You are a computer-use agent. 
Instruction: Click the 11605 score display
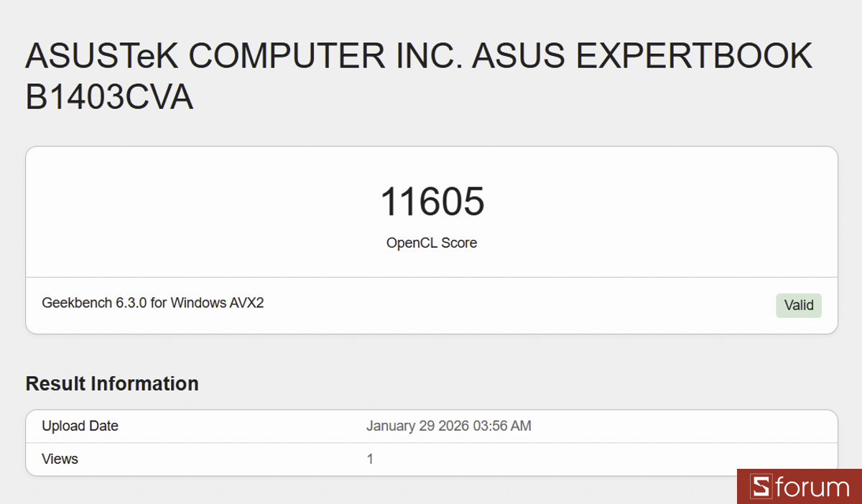[431, 202]
